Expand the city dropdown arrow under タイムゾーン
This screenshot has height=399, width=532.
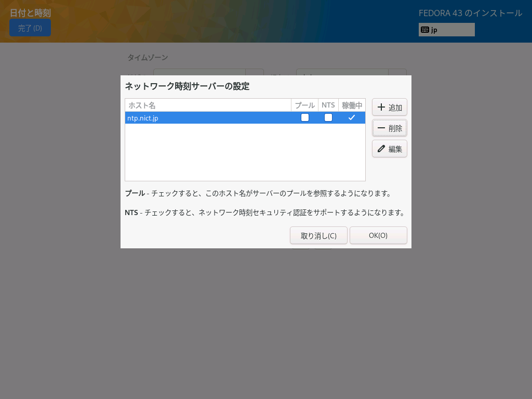397,72
